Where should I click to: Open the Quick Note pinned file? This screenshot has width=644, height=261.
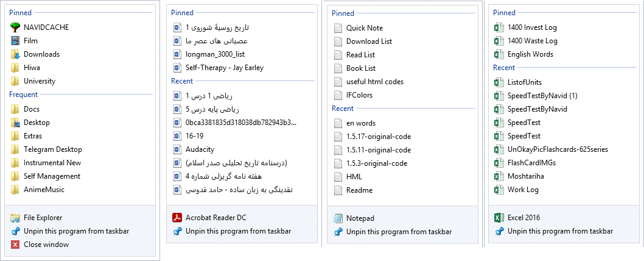pyautogui.click(x=364, y=28)
